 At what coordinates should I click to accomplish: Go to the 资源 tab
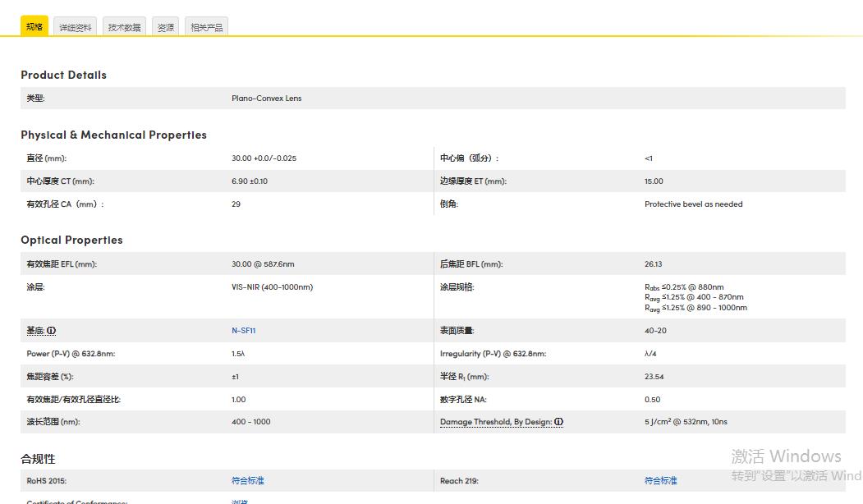[x=165, y=27]
